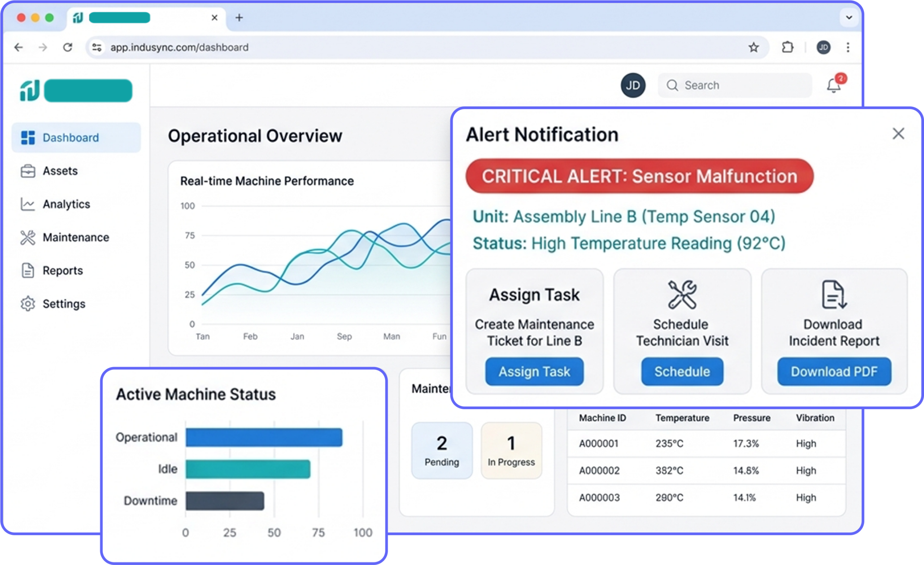
Task: Click the JD user avatar in header
Action: pos(633,86)
